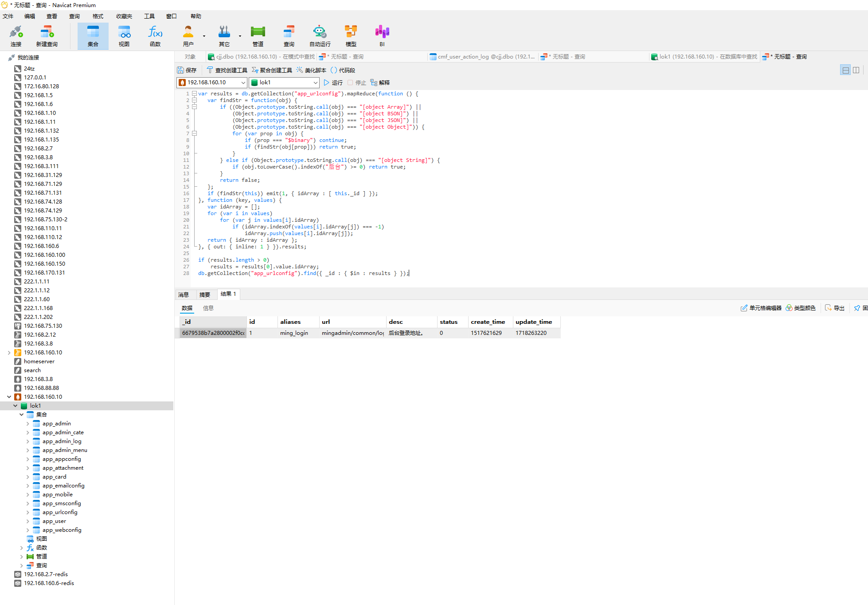Image resolution: width=868 pixels, height=605 pixels.
Task: Expand the 管道 pipelines node
Action: pyautogui.click(x=21, y=557)
